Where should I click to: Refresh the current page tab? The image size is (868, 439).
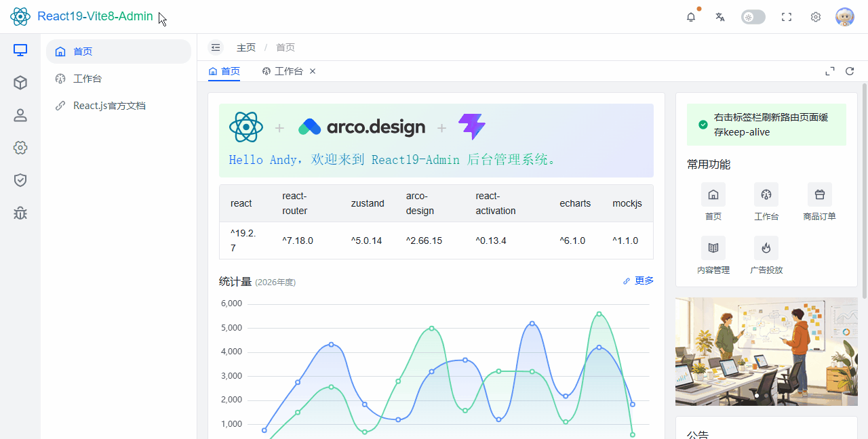850,71
